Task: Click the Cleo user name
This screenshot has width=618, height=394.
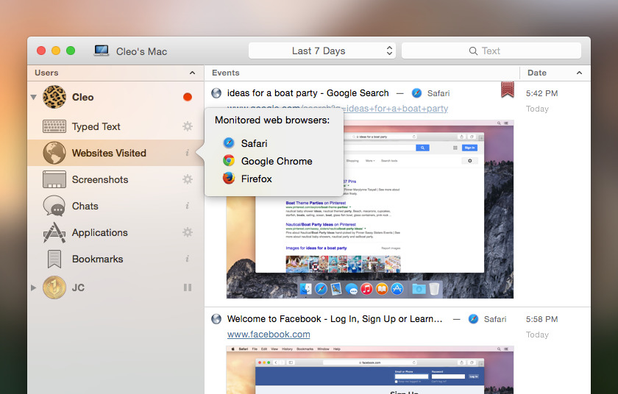Action: pyautogui.click(x=83, y=97)
